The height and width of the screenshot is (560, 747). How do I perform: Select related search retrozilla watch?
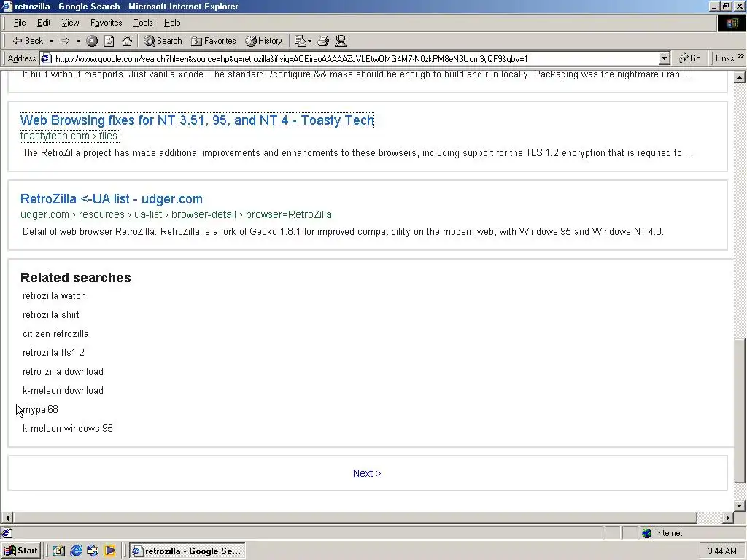click(x=54, y=296)
